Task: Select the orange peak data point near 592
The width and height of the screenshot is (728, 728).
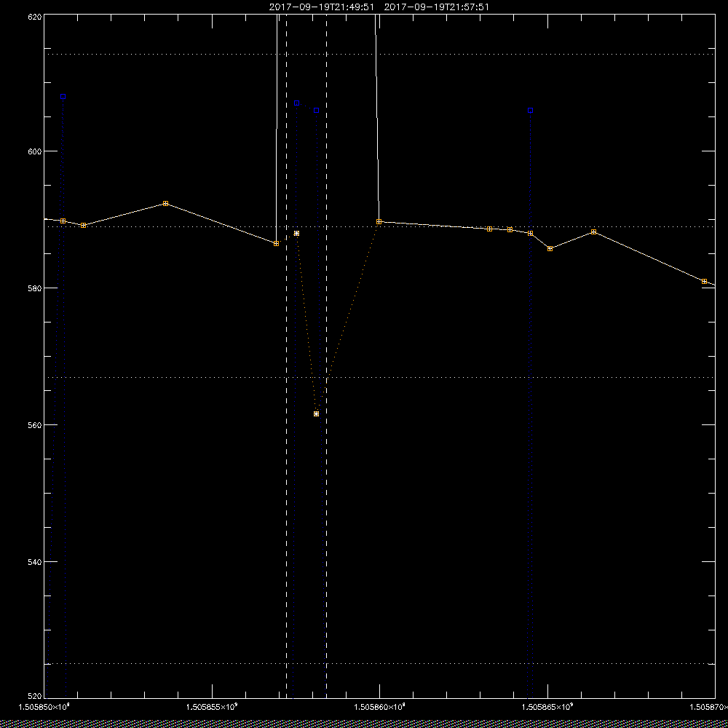Action: click(x=166, y=204)
